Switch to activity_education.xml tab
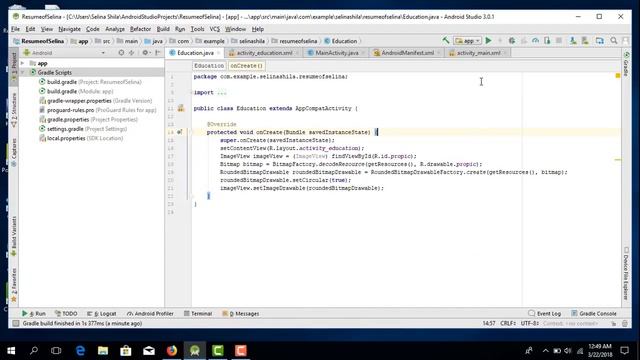Screen dimensions: 640x360 (x=264, y=53)
